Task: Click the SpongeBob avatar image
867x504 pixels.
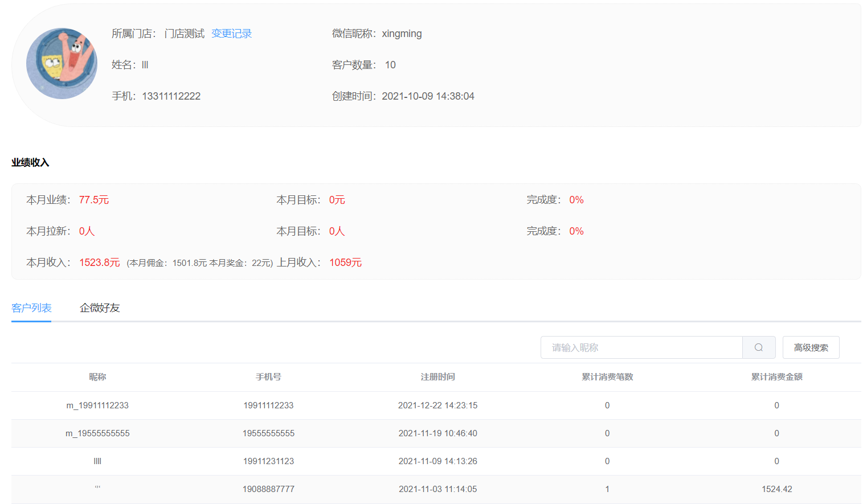Action: pyautogui.click(x=62, y=64)
